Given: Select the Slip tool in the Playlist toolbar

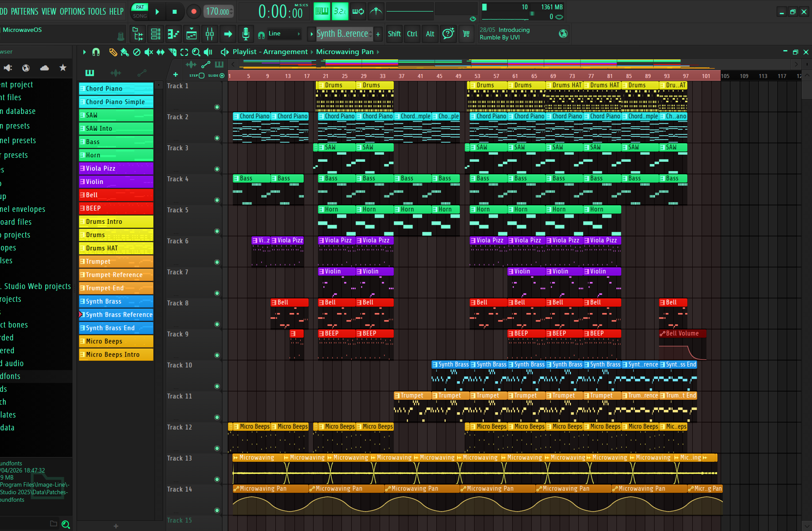Looking at the screenshot, I should [x=161, y=52].
